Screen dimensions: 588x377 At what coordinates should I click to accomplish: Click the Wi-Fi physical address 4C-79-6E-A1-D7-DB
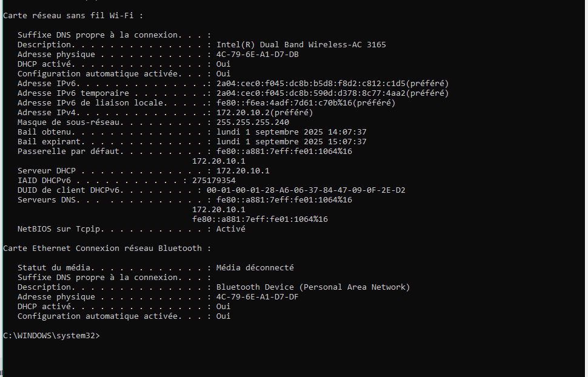point(257,55)
